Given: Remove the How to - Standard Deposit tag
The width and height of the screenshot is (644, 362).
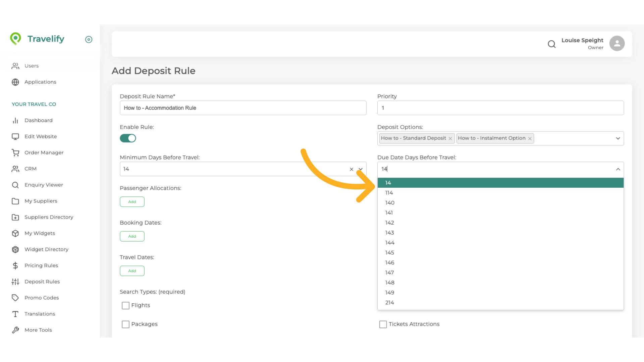Looking at the screenshot, I should pos(450,138).
